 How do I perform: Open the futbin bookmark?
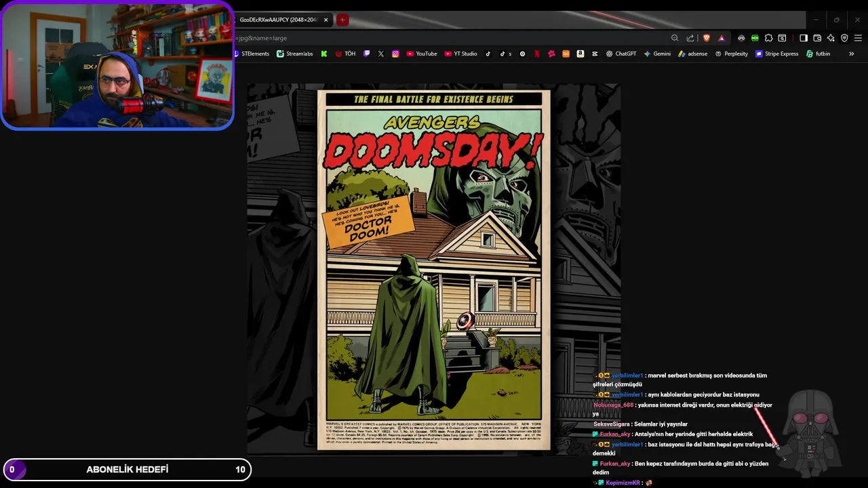click(x=818, y=54)
